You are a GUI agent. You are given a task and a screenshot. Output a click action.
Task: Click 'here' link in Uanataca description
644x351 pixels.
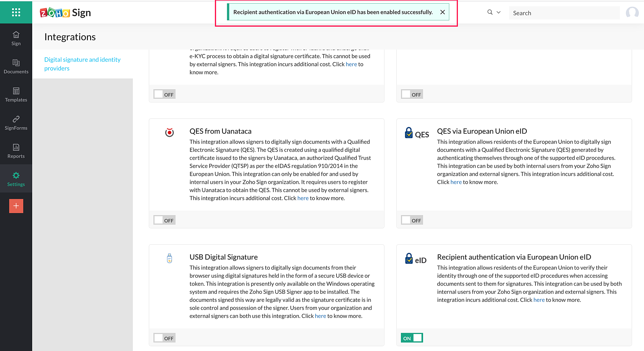tap(303, 198)
